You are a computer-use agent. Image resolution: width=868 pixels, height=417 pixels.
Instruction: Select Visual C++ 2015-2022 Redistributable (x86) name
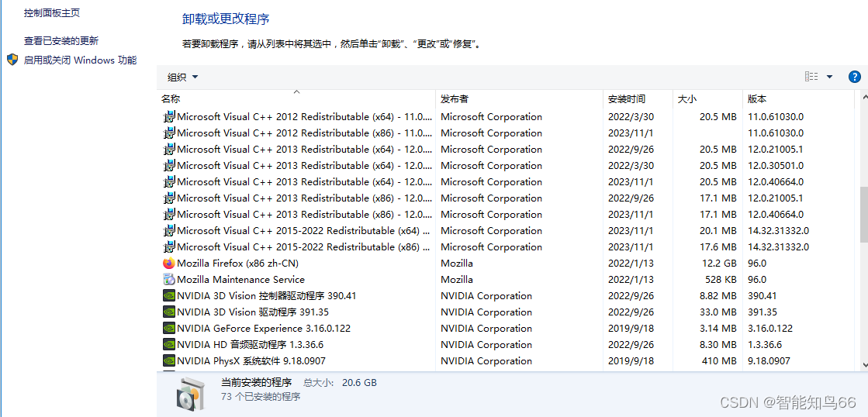pos(304,247)
